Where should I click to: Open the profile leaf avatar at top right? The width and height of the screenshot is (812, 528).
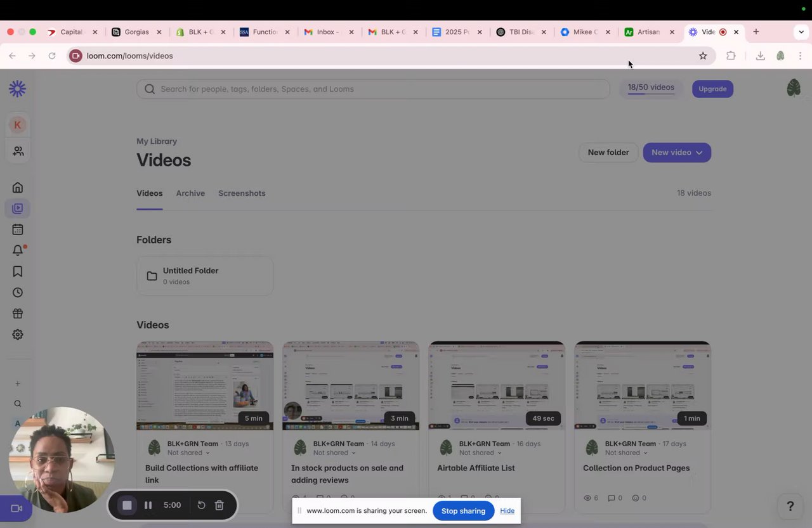pos(793,87)
